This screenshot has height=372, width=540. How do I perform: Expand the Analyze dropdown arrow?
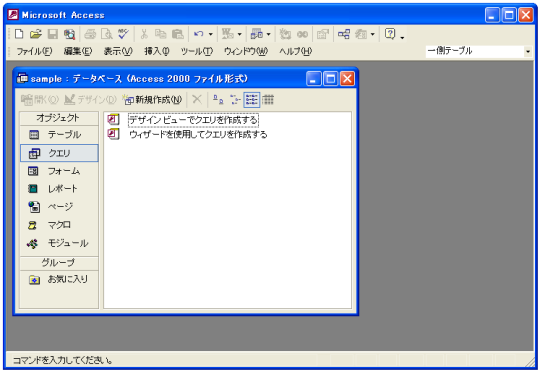(268, 34)
